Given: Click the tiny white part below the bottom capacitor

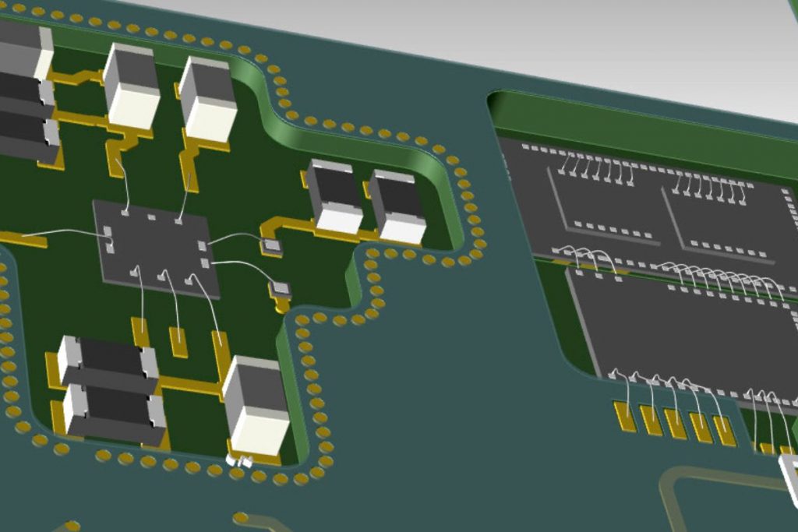Looking at the screenshot, I should [239, 461].
